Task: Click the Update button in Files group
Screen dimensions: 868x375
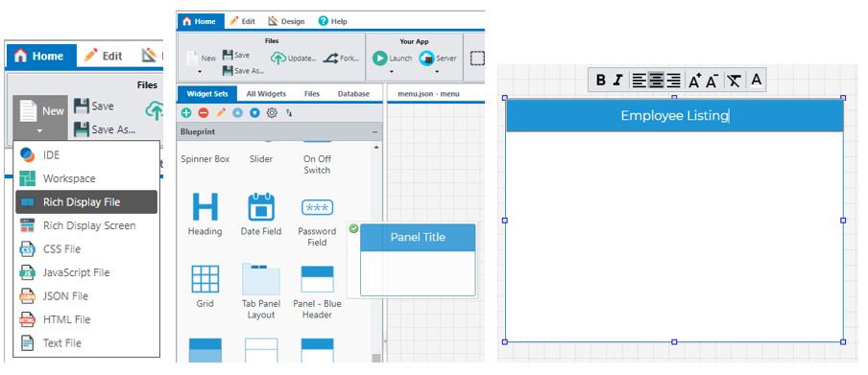Action: click(294, 59)
